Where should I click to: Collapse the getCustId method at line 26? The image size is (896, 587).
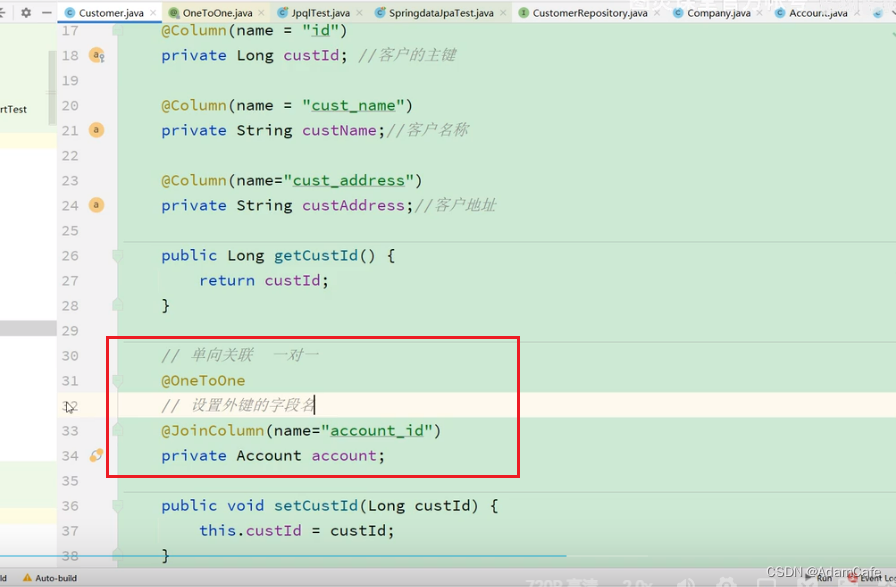(x=117, y=255)
